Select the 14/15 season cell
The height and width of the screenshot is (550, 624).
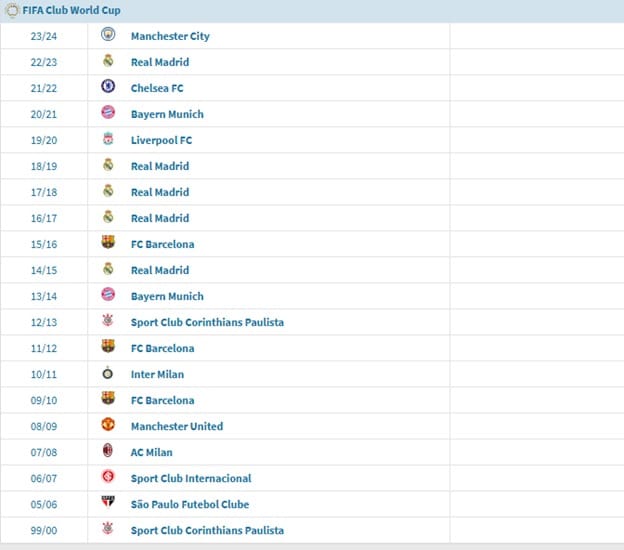pos(44,270)
